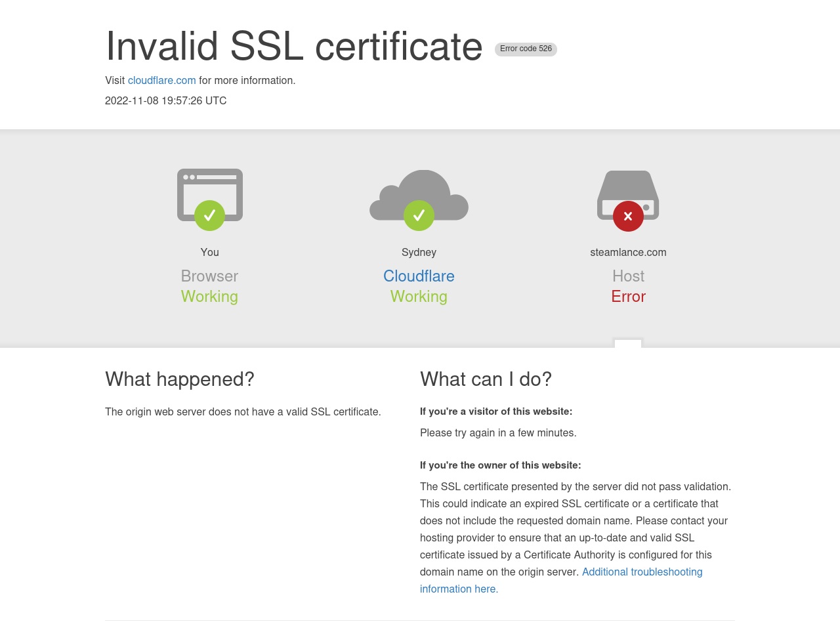Viewport: 840px width, 630px height.
Task: Click the Working status under Cloudflare
Action: (x=419, y=297)
